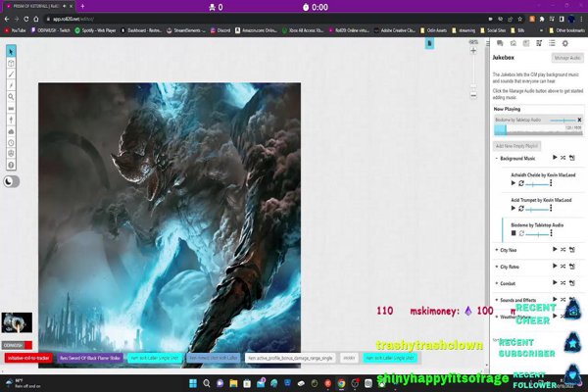588x392 pixels.
Task: Toggle loop on Acid Trumpet track
Action: tap(521, 208)
